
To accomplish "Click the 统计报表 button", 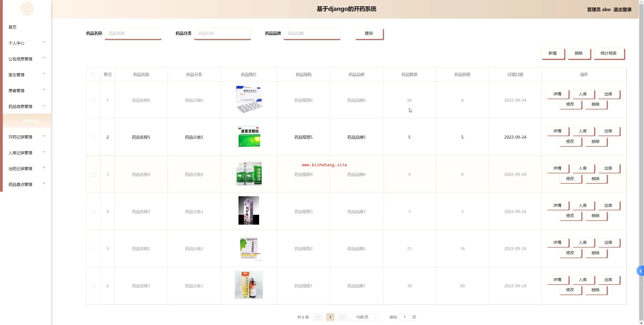I will (609, 53).
